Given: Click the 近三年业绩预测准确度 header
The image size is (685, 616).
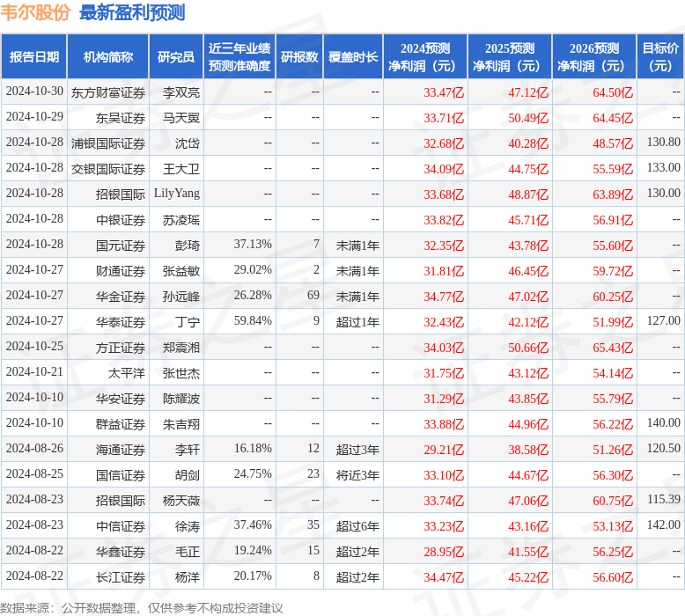Looking at the screenshot, I should pos(239,56).
